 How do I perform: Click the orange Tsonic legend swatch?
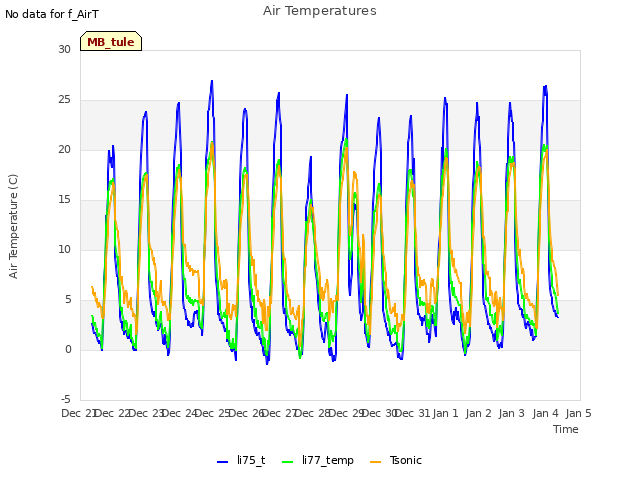(x=376, y=462)
